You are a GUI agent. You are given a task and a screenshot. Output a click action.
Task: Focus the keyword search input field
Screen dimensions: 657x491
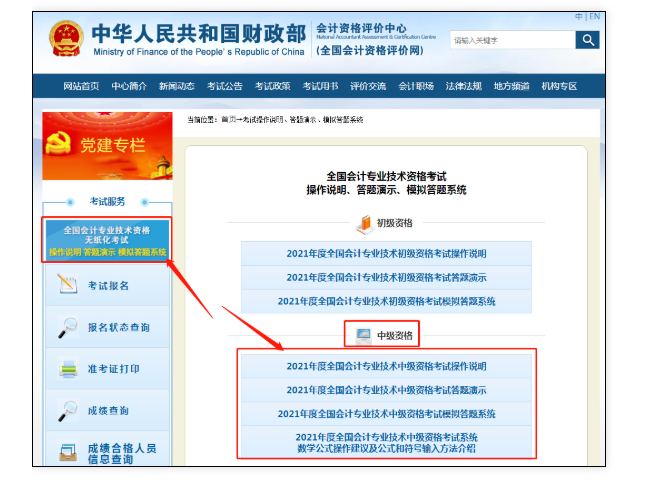[513, 40]
